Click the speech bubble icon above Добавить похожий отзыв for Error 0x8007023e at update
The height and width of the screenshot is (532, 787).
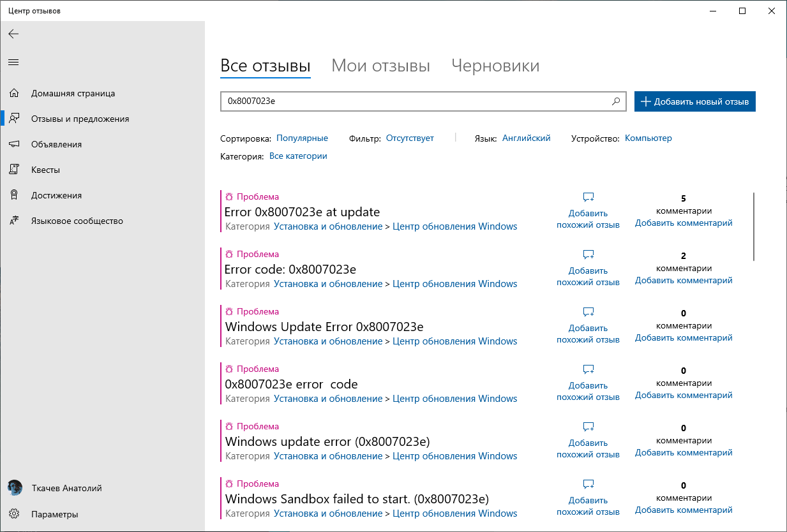pos(587,196)
